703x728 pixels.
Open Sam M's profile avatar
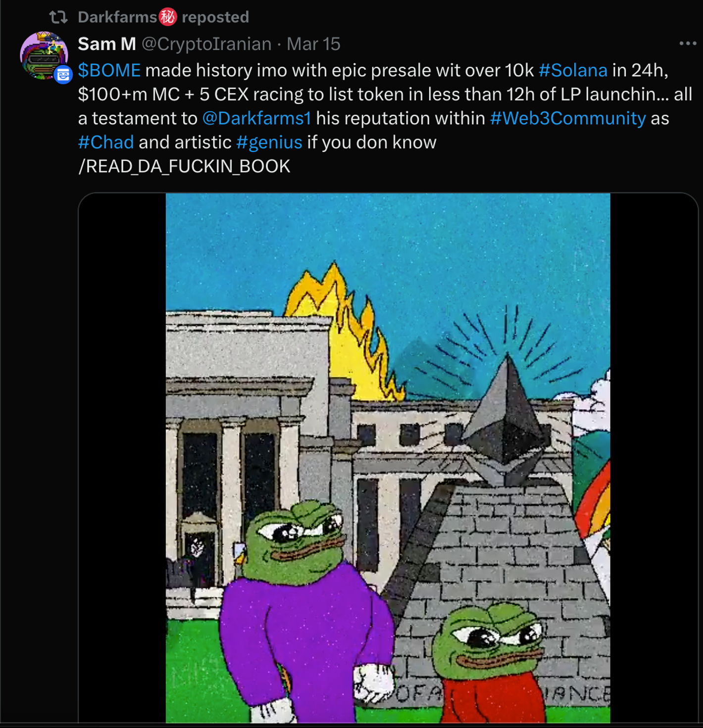click(43, 54)
